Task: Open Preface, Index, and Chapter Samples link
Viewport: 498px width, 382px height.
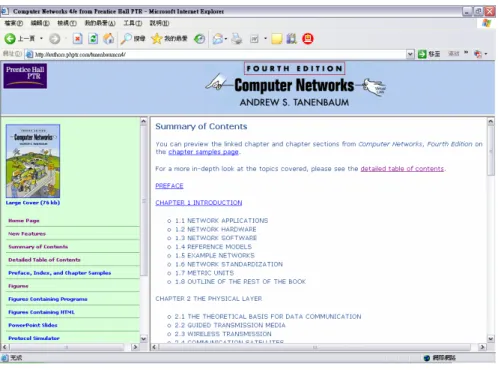Action: point(60,273)
